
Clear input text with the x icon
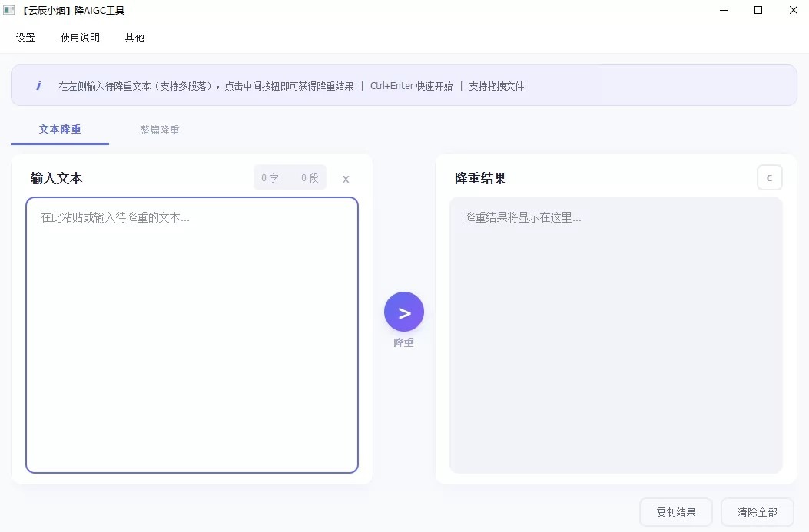[346, 179]
